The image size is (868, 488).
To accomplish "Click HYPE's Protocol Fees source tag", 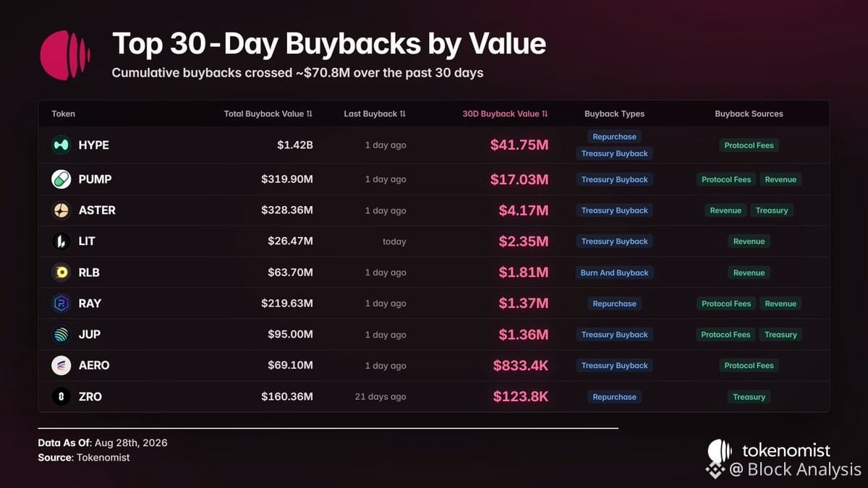I will point(749,145).
